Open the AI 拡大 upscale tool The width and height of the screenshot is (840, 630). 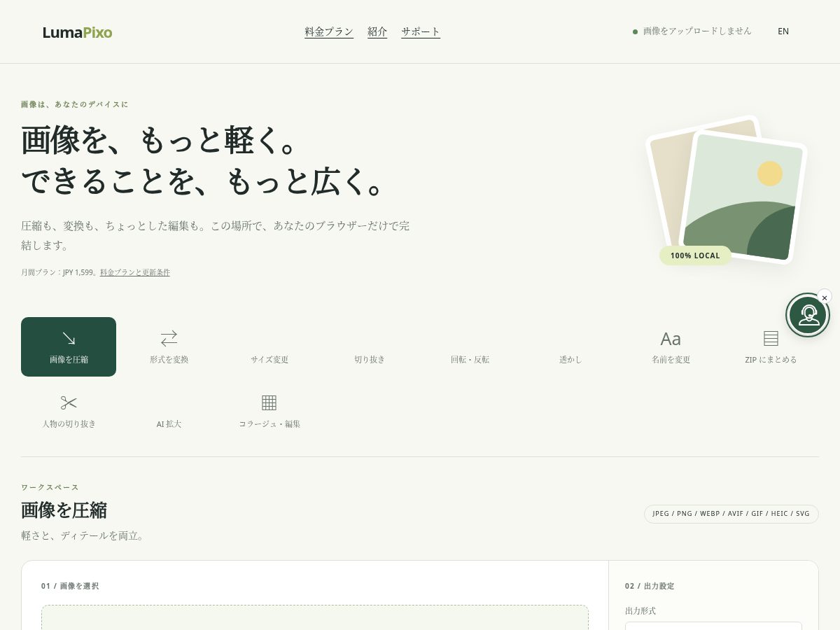169,411
